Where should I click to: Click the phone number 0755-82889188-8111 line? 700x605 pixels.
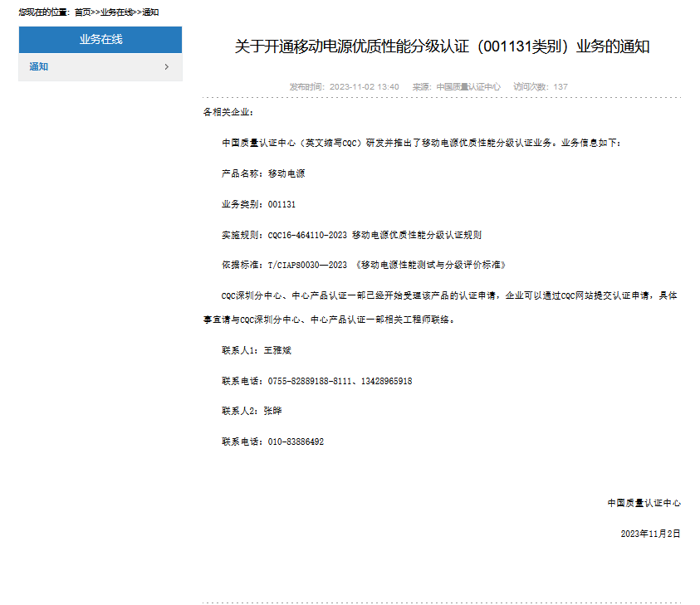click(x=316, y=381)
